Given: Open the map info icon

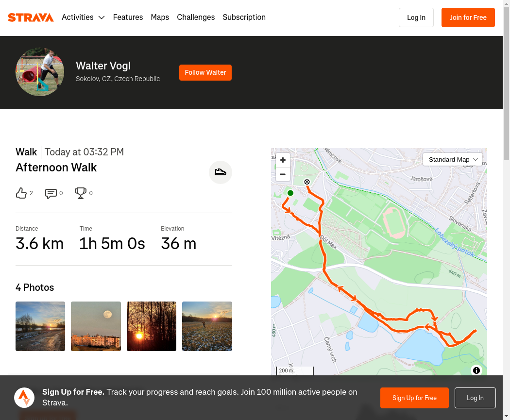Looking at the screenshot, I should (476, 370).
